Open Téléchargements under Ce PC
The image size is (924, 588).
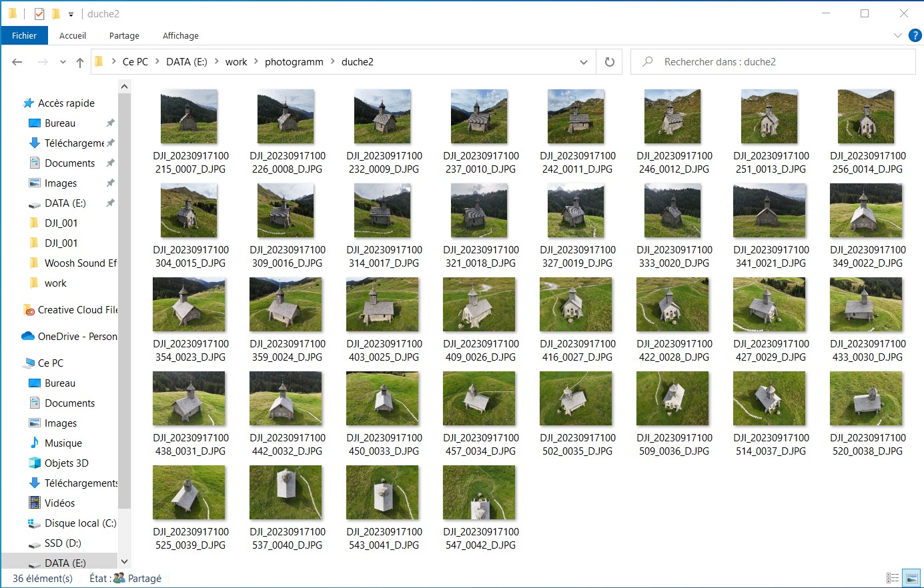point(81,483)
